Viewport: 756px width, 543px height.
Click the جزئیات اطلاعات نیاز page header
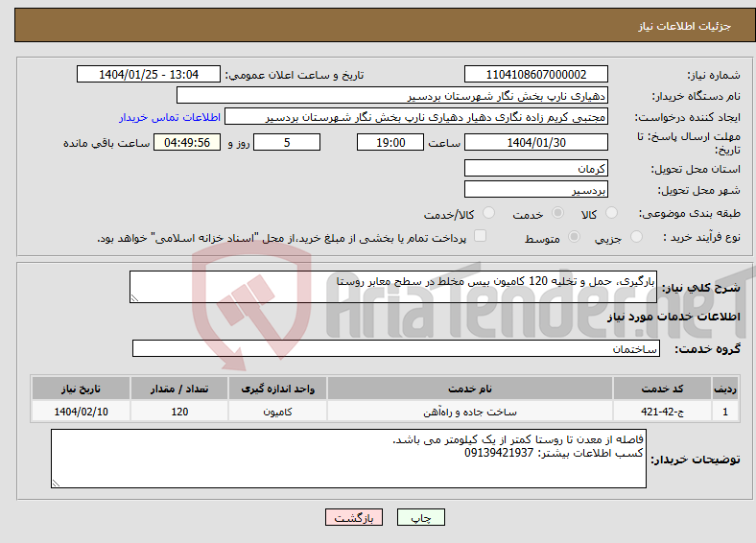coord(685,26)
